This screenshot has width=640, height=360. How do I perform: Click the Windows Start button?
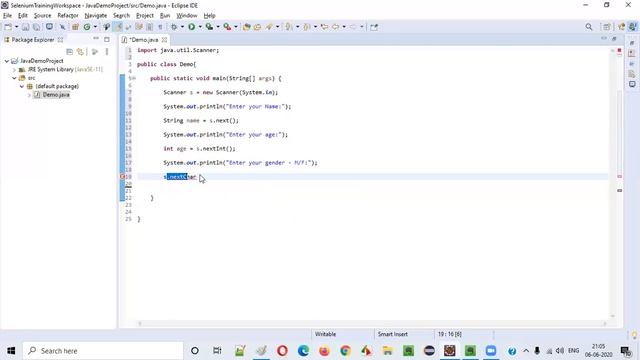point(11,351)
